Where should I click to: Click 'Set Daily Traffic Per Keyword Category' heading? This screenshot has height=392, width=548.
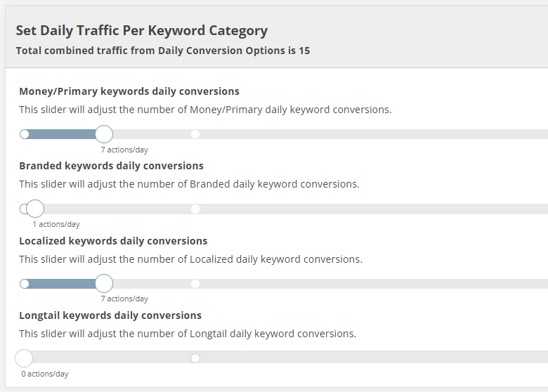[x=142, y=31]
